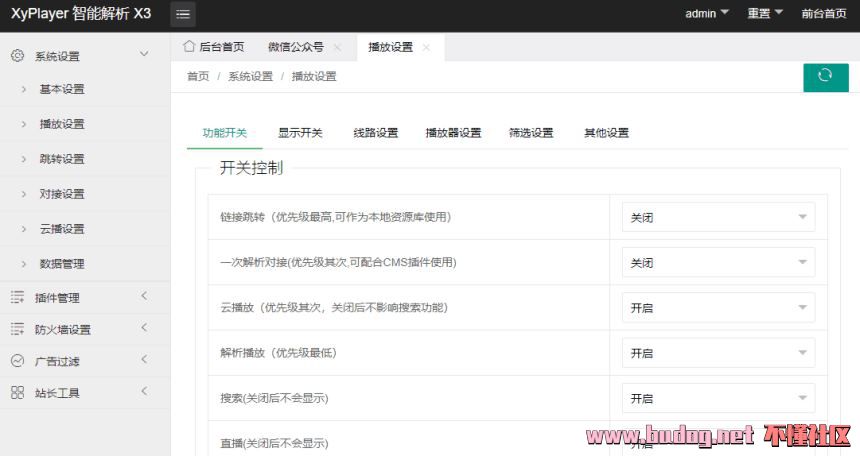
Task: Open the 链接跳转 on/off dropdown
Action: [x=718, y=217]
